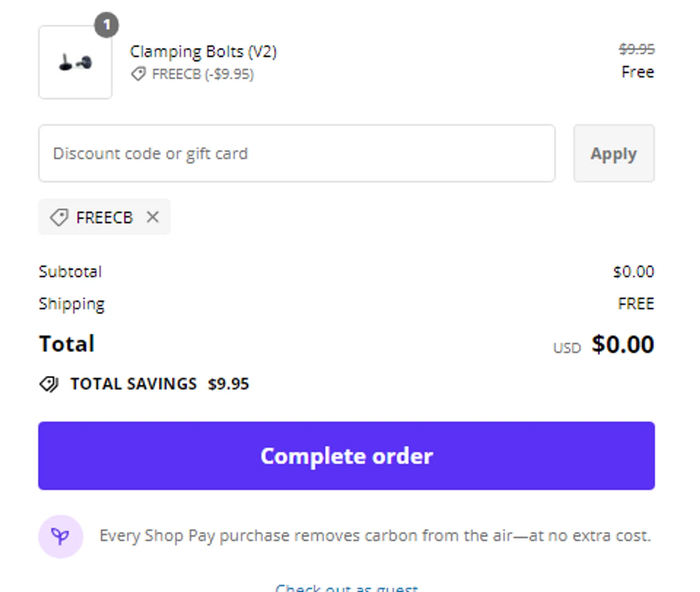Click the Clamping Bolts (V2) product name
This screenshot has height=592, width=700.
coord(203,51)
